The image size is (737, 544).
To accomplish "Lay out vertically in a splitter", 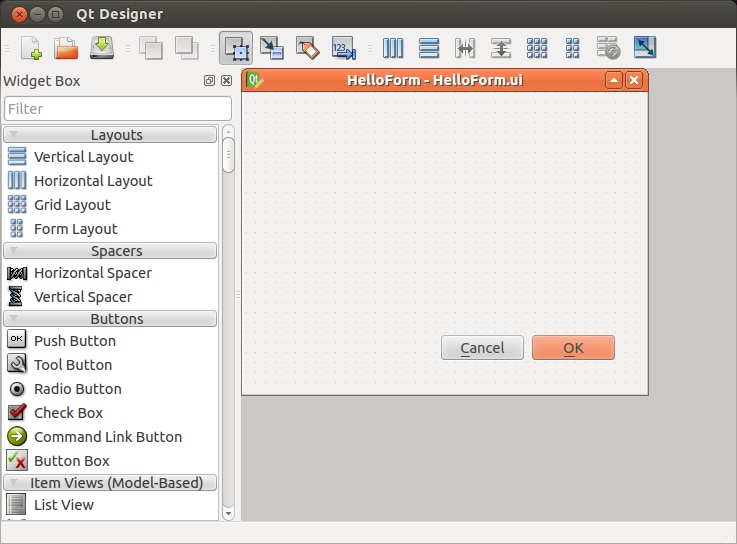I will pos(501,48).
